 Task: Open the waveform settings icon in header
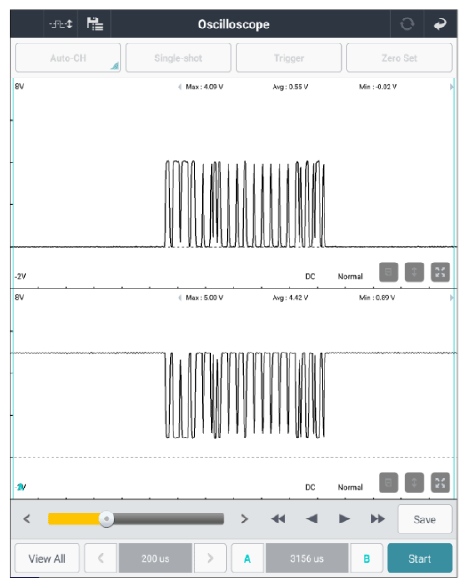click(61, 24)
